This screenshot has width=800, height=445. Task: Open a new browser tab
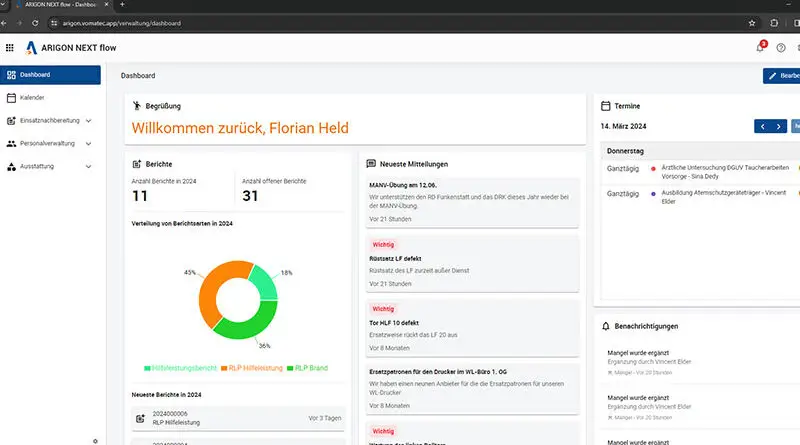122,5
